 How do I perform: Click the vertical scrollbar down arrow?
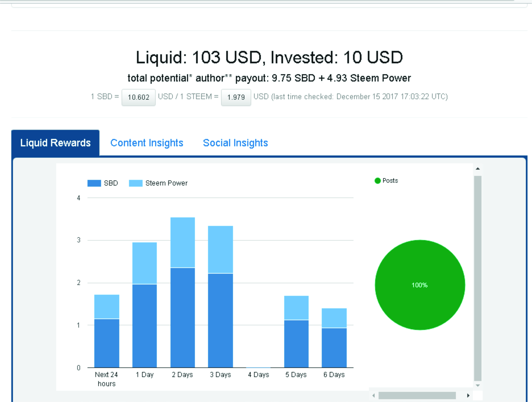pos(478,385)
